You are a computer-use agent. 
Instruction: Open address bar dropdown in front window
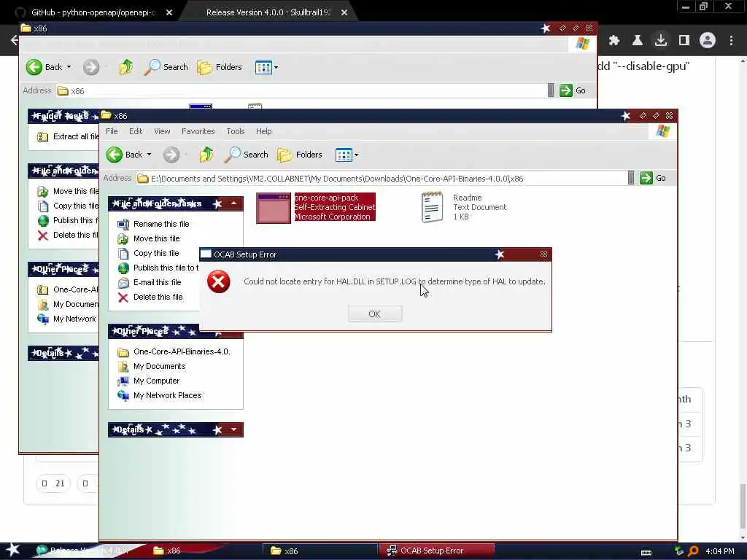(x=631, y=178)
